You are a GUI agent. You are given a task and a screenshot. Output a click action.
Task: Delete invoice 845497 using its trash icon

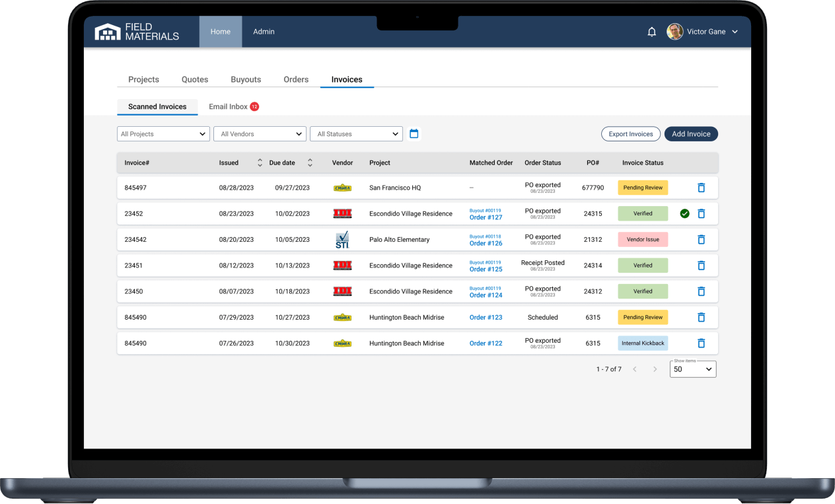click(x=701, y=188)
